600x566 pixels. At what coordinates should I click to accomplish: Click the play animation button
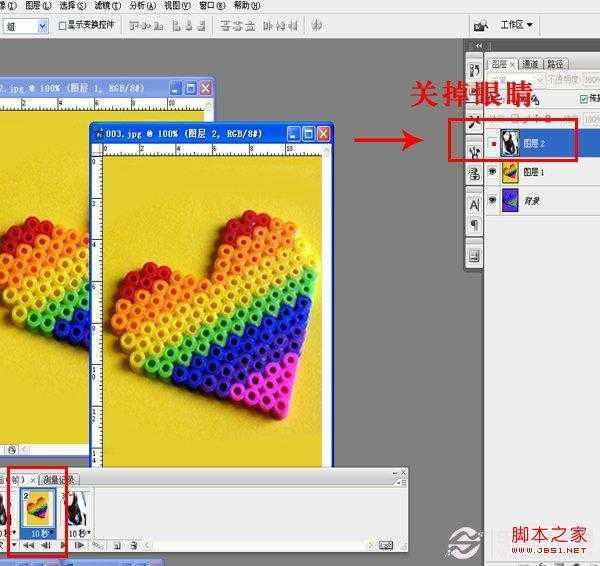(63, 545)
